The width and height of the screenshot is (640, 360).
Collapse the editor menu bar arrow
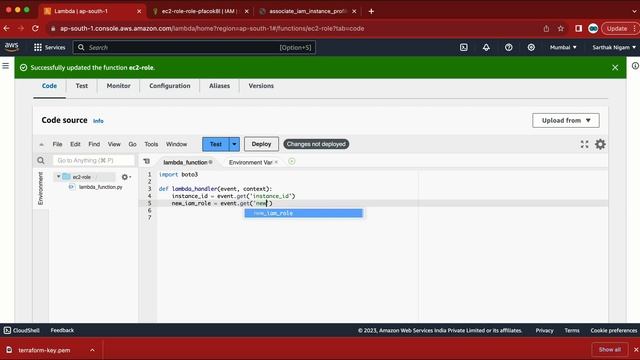point(41,144)
